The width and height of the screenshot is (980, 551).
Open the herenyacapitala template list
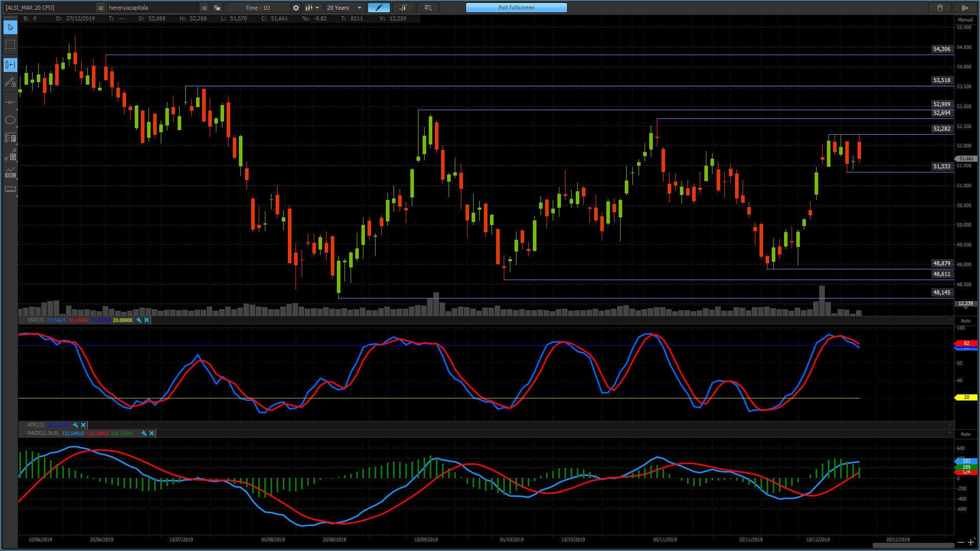[x=204, y=8]
